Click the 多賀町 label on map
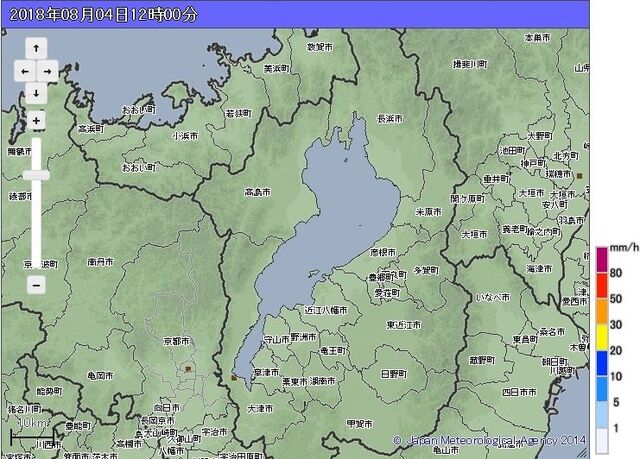This screenshot has height=459, width=640. coord(427,270)
